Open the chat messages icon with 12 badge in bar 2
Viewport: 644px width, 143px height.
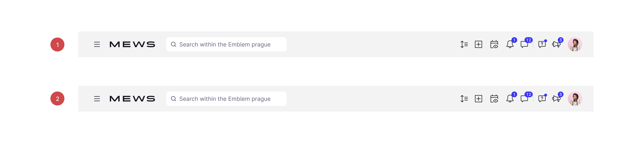coord(525,99)
